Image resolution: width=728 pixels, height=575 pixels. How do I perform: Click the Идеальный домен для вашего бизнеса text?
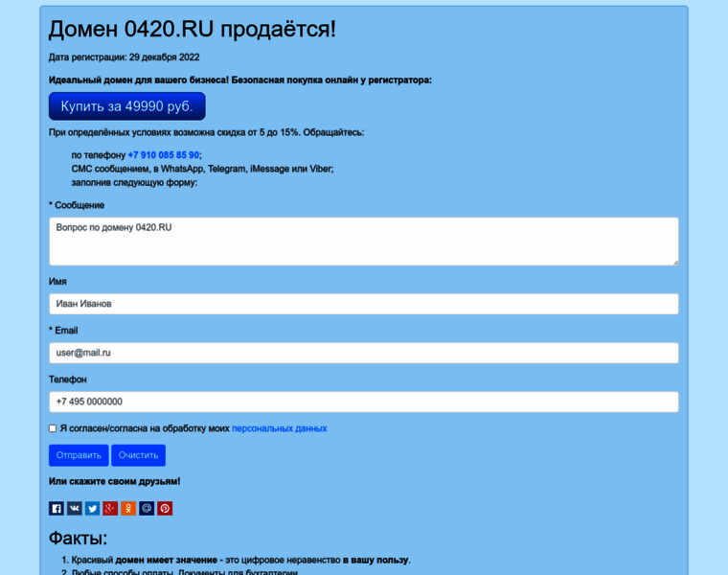tap(240, 80)
